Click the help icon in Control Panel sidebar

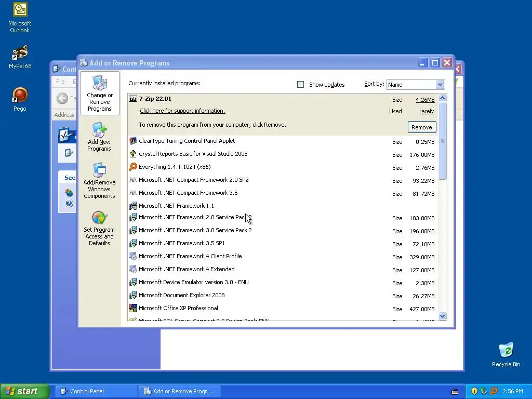69,203
